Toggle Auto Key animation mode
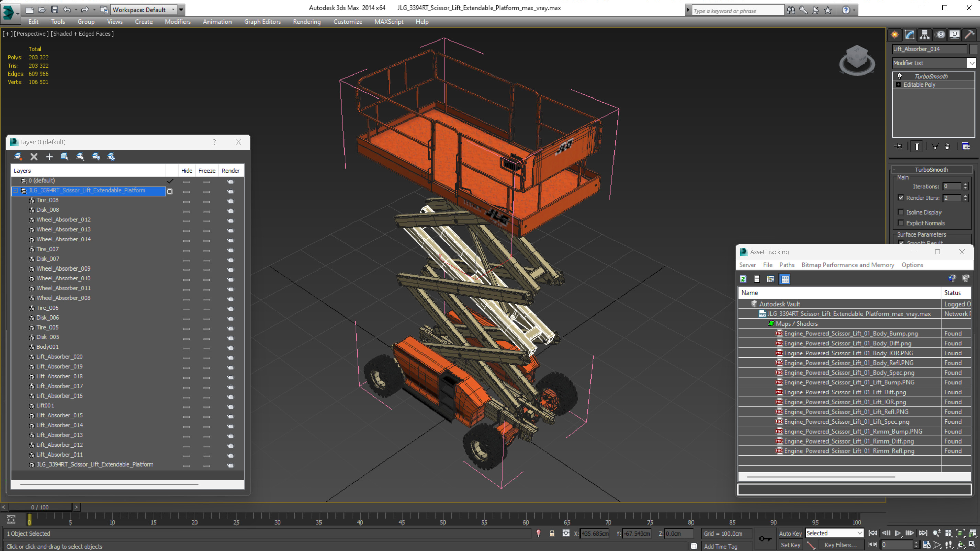The height and width of the screenshot is (551, 980). [790, 533]
